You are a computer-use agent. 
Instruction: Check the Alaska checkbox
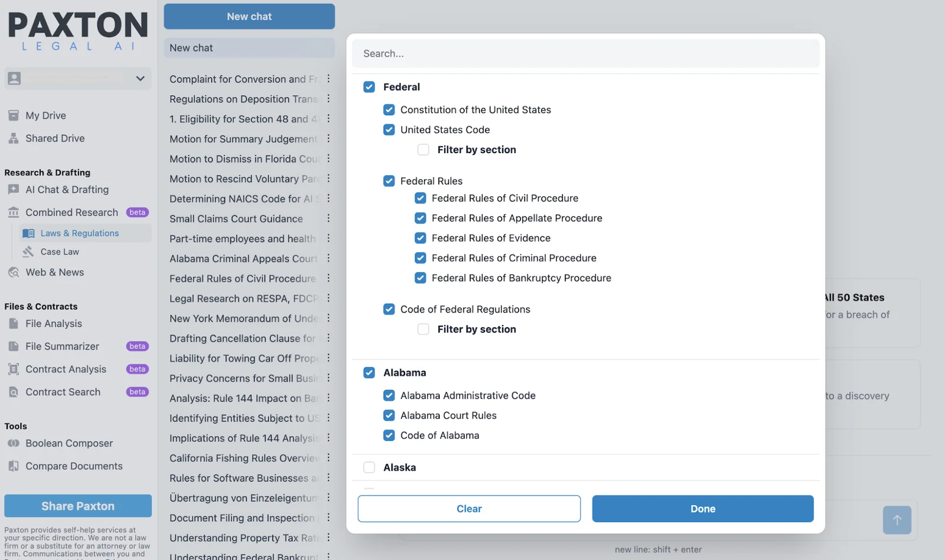(x=369, y=468)
